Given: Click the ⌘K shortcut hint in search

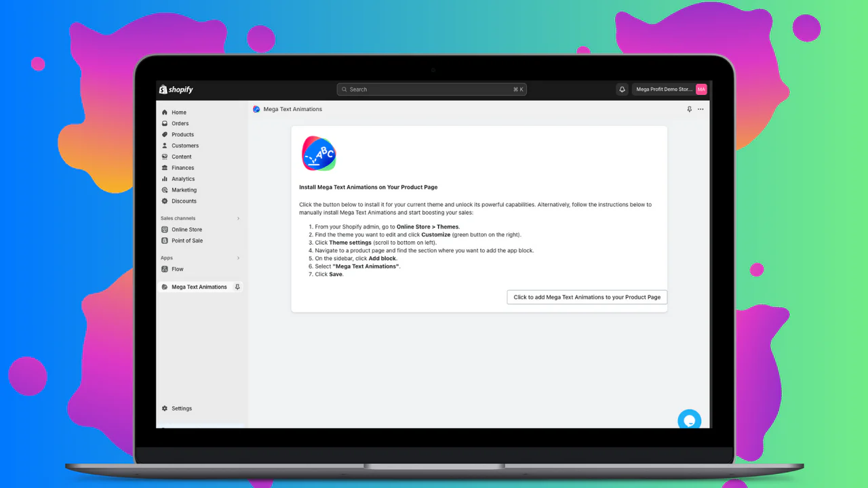Looking at the screenshot, I should click(x=518, y=89).
